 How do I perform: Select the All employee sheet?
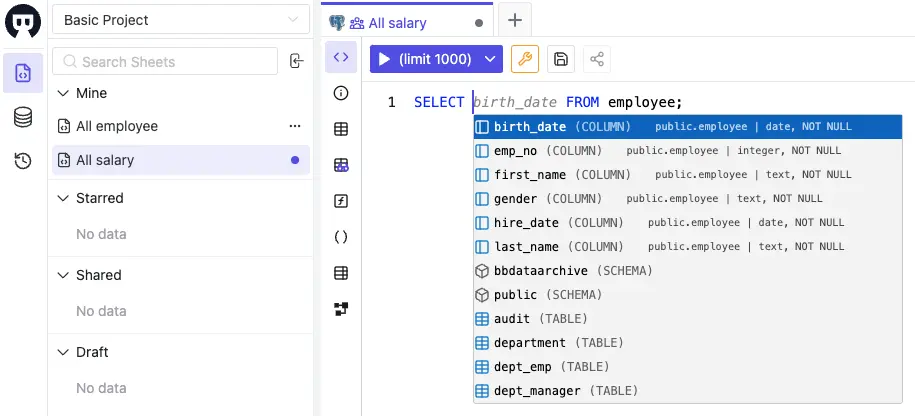pyautogui.click(x=117, y=126)
